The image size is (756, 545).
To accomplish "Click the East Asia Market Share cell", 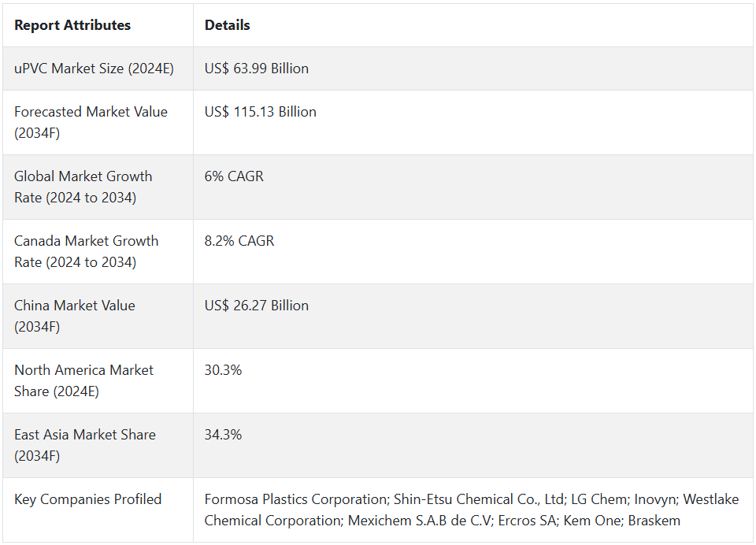I will [x=85, y=445].
